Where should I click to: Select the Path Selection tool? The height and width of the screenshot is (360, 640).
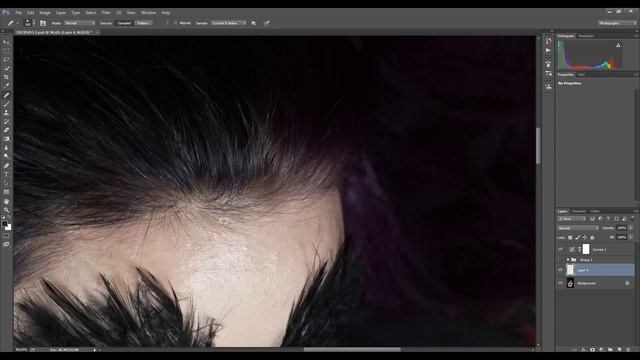coord(6,183)
